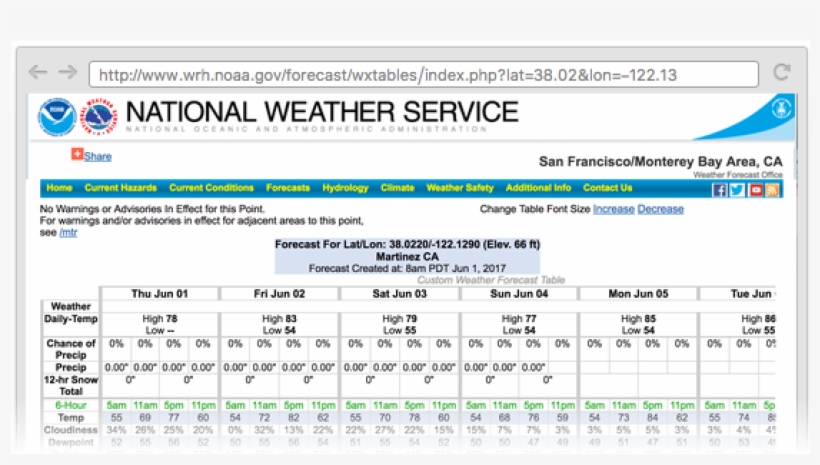This screenshot has height=465, width=820.
Task: Open the Contact Us menu item
Action: (x=607, y=188)
